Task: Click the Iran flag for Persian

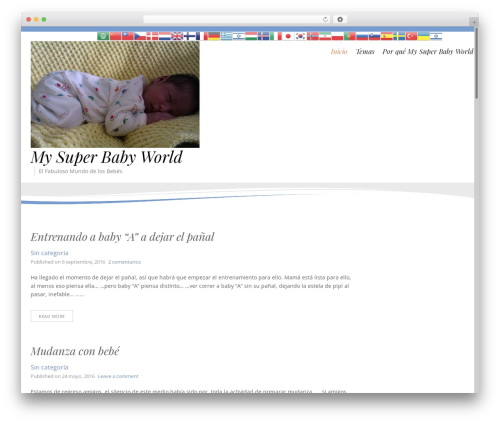Action: pyautogui.click(x=325, y=36)
